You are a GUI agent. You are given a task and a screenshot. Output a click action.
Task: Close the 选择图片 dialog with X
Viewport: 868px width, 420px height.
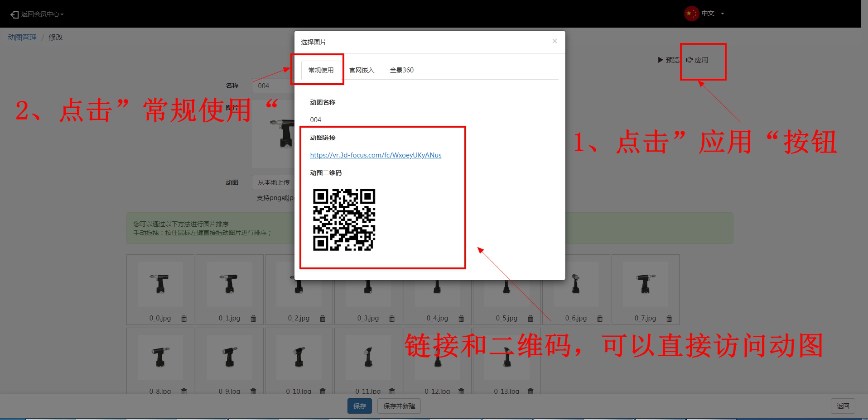[x=555, y=41]
